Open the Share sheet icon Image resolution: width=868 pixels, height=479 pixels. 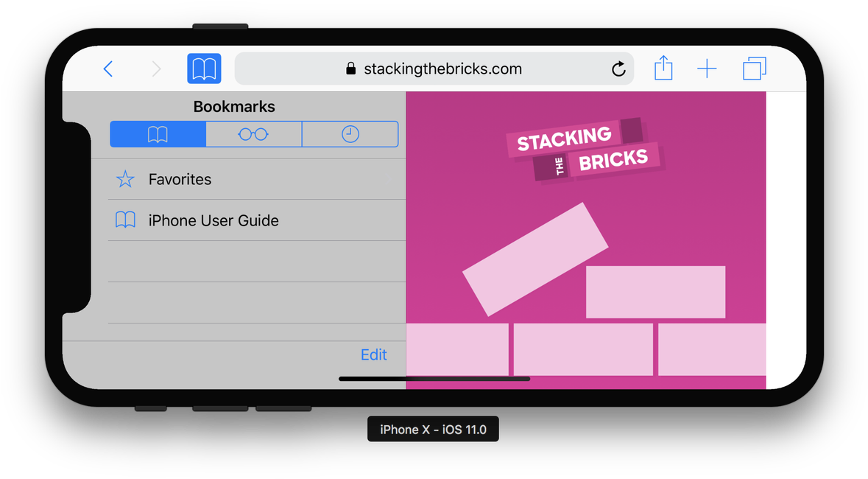pyautogui.click(x=663, y=69)
